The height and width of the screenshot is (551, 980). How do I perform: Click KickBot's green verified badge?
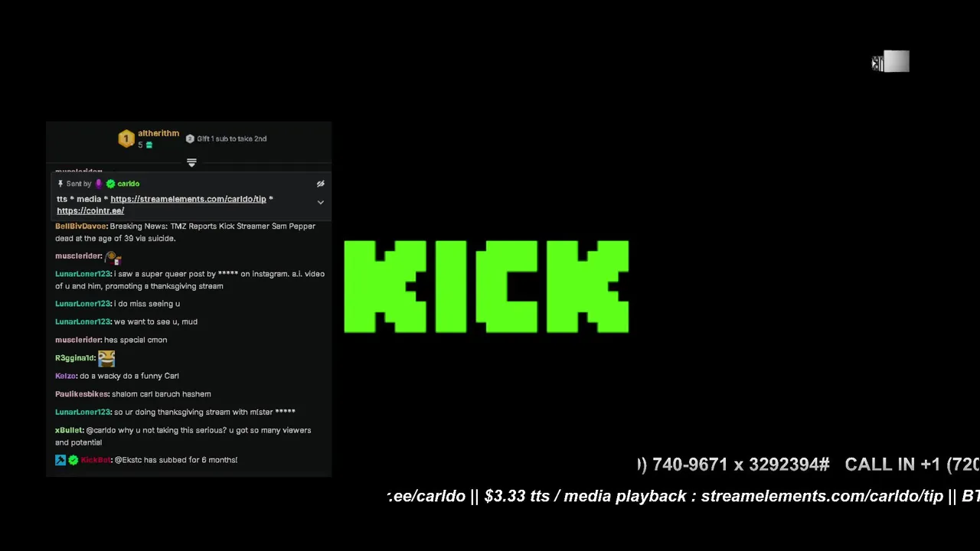(x=73, y=460)
